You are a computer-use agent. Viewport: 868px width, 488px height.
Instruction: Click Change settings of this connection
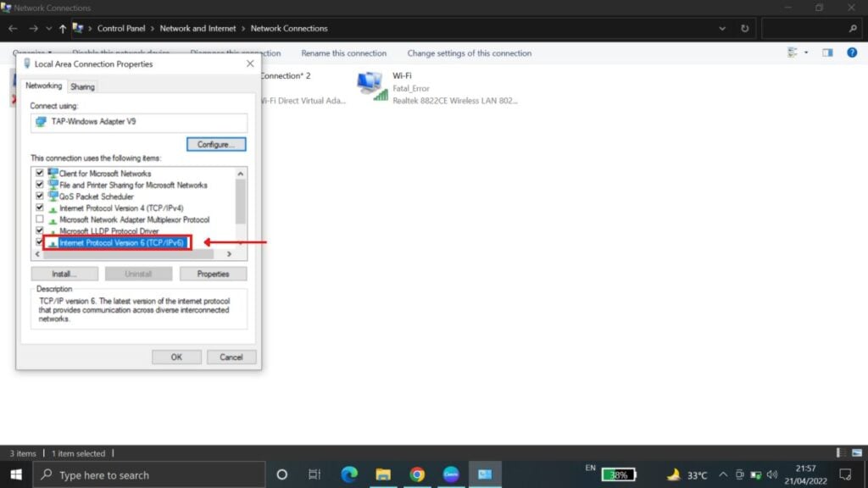point(470,53)
